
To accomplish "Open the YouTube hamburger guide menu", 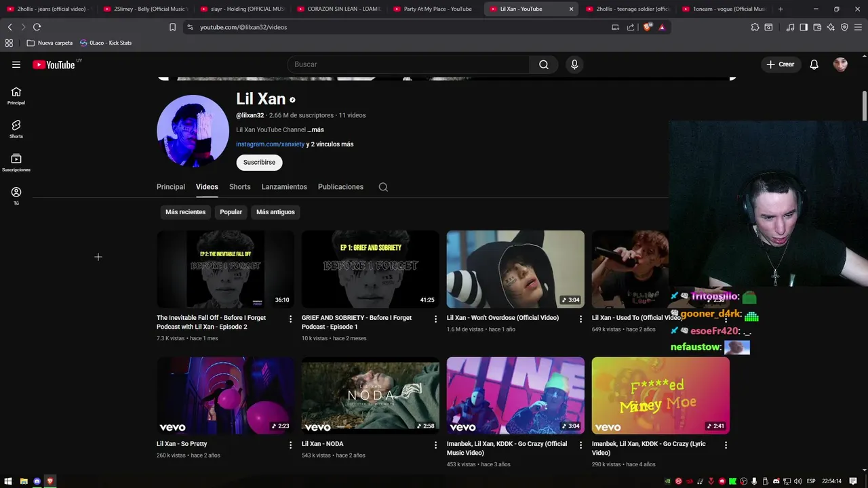I will [16, 64].
